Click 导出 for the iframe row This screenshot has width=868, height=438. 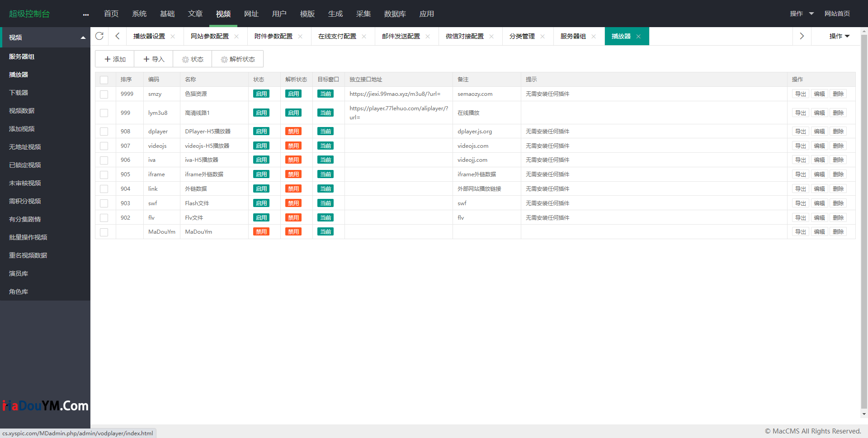click(x=801, y=174)
